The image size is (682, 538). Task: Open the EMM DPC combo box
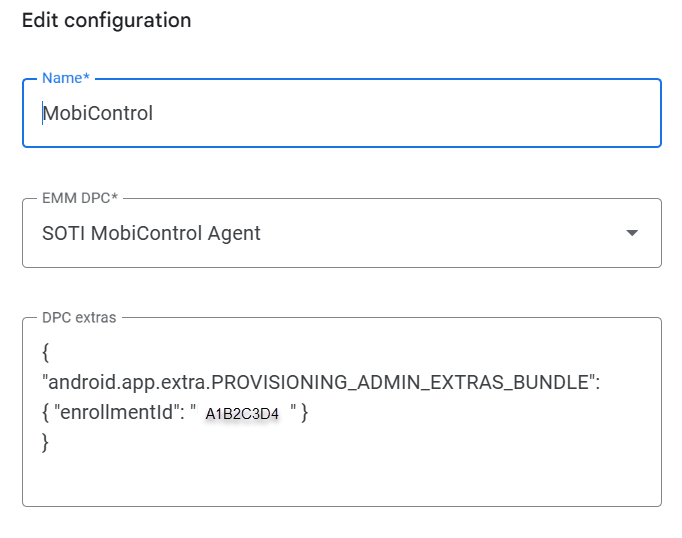(341, 233)
